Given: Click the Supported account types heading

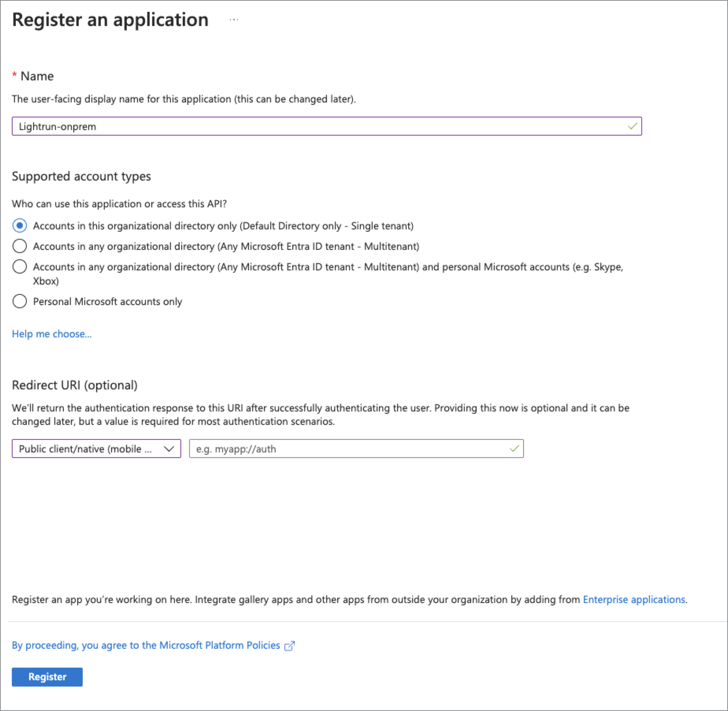Looking at the screenshot, I should 81,176.
